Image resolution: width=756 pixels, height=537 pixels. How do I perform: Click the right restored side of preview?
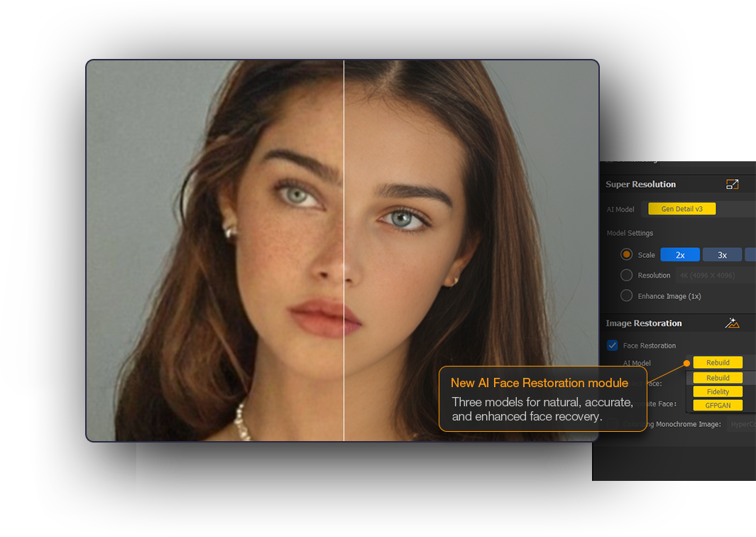469,249
